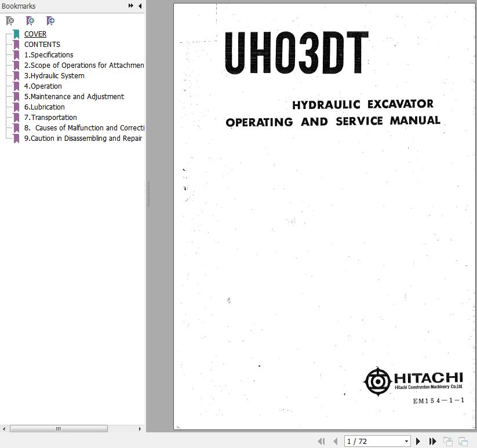Go to the next page

pos(418,441)
